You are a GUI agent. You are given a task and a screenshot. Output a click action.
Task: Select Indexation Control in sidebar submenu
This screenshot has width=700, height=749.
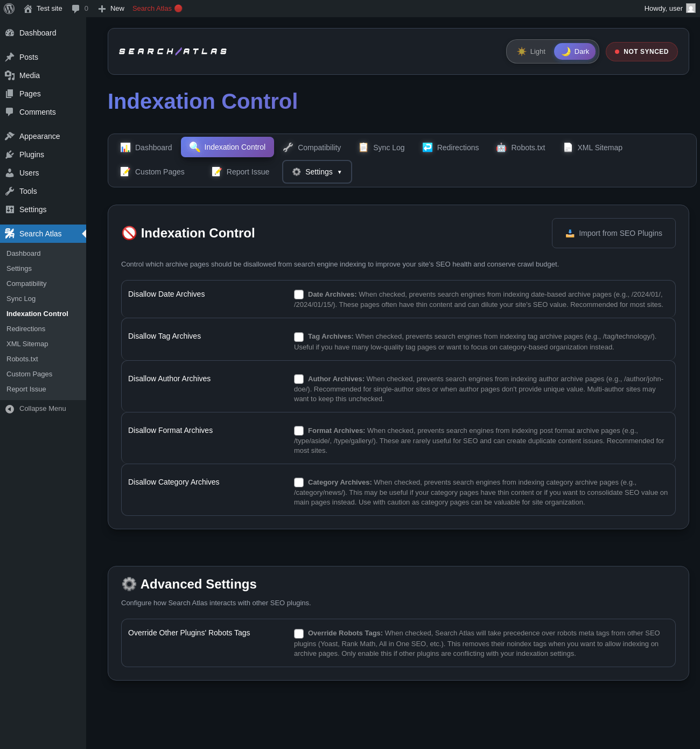tap(37, 314)
